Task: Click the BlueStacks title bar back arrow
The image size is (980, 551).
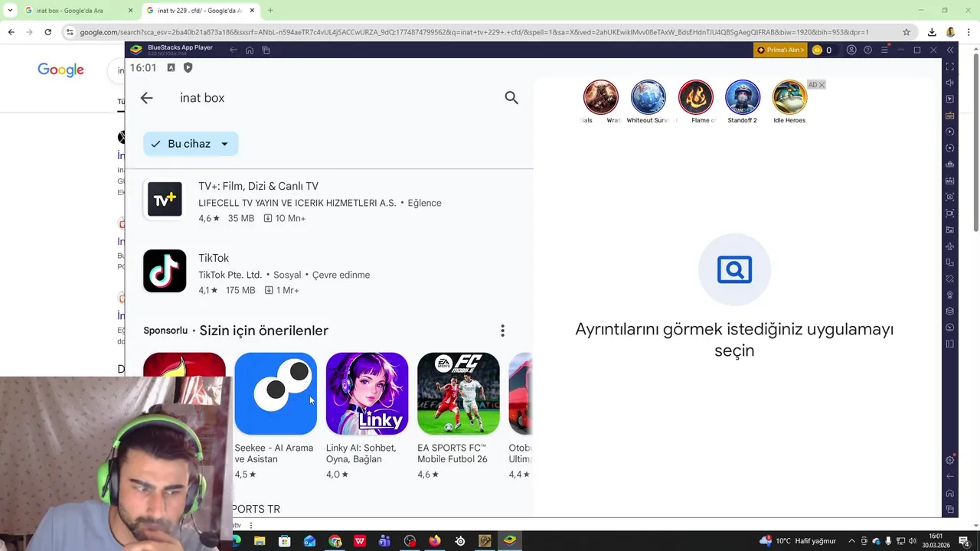Action: coord(234,50)
